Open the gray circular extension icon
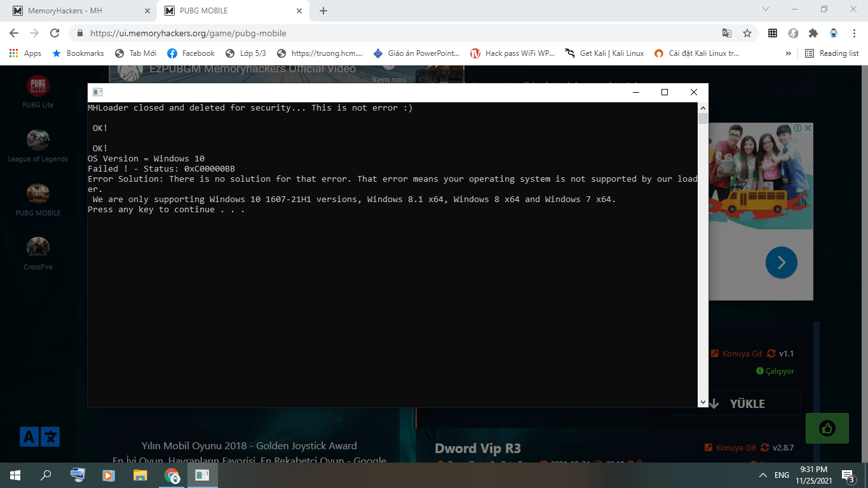868x488 pixels. [x=793, y=33]
